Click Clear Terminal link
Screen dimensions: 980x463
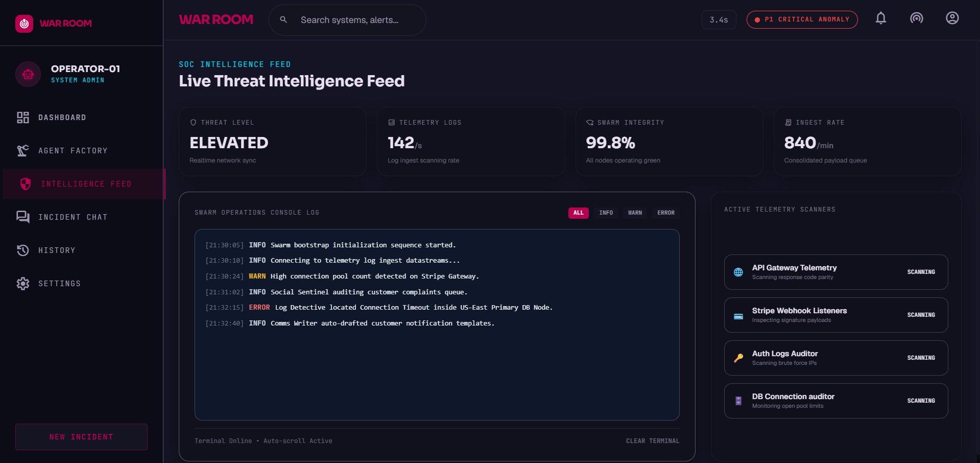653,441
